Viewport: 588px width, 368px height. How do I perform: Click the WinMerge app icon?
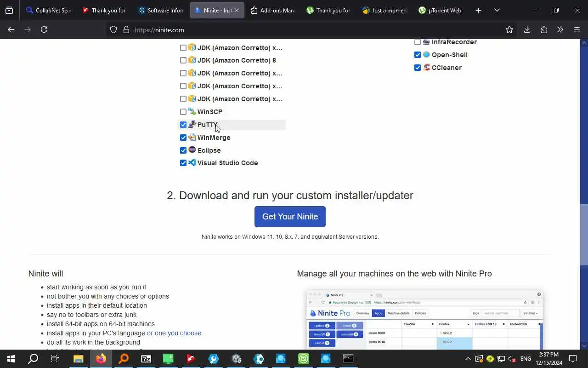point(192,137)
